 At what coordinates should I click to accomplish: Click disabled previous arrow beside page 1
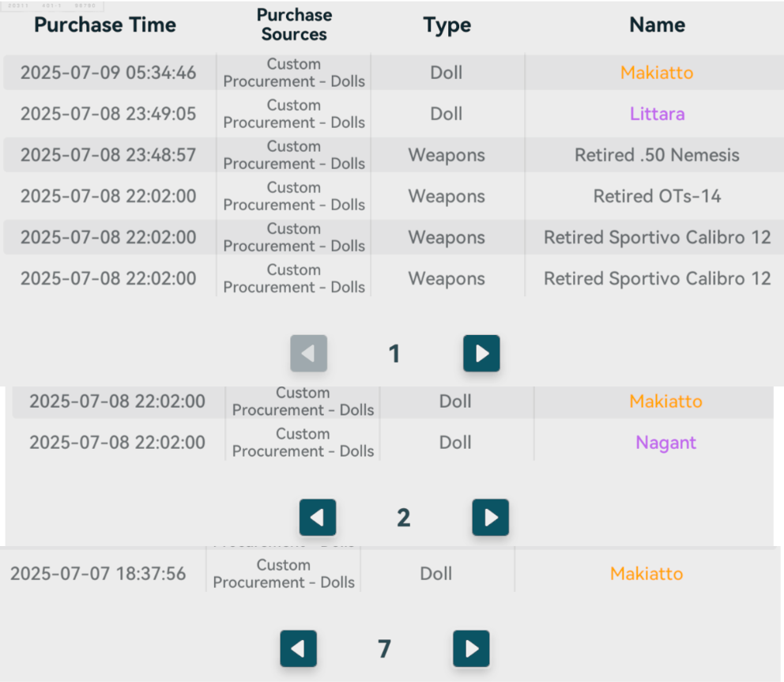308,353
